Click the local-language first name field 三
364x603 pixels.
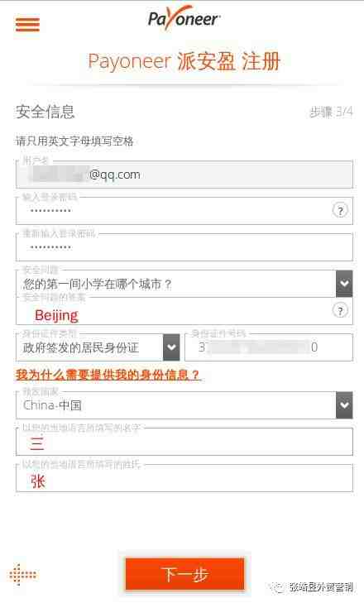point(184,442)
